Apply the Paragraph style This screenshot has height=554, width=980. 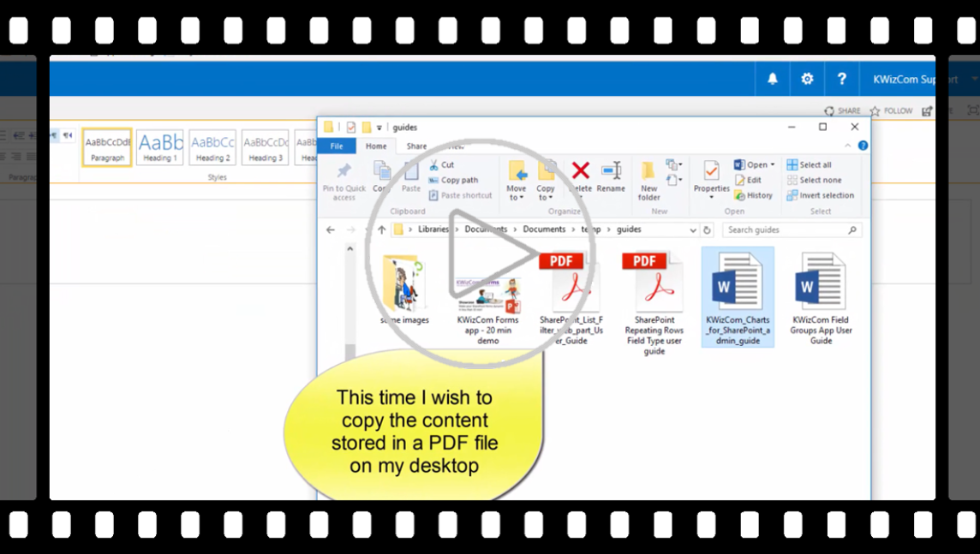click(x=107, y=147)
